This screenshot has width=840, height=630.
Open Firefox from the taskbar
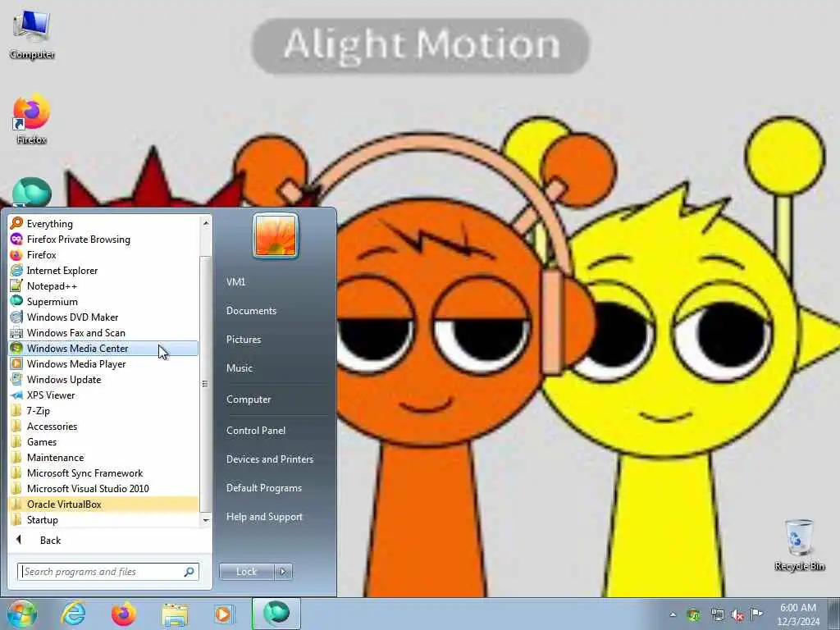(123, 614)
